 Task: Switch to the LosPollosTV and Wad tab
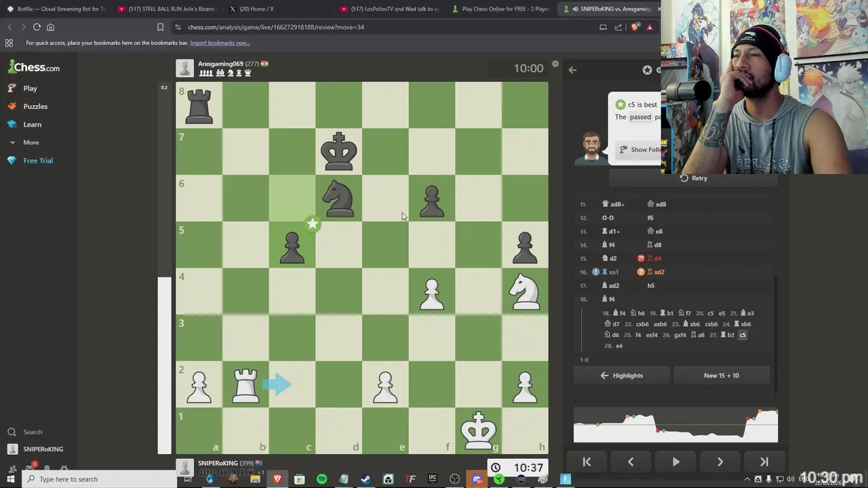(x=390, y=9)
